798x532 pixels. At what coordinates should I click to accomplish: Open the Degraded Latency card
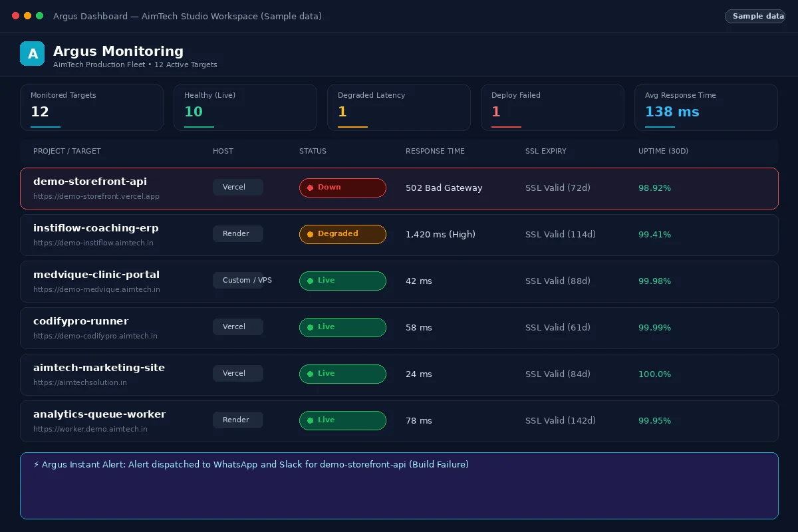(x=399, y=107)
